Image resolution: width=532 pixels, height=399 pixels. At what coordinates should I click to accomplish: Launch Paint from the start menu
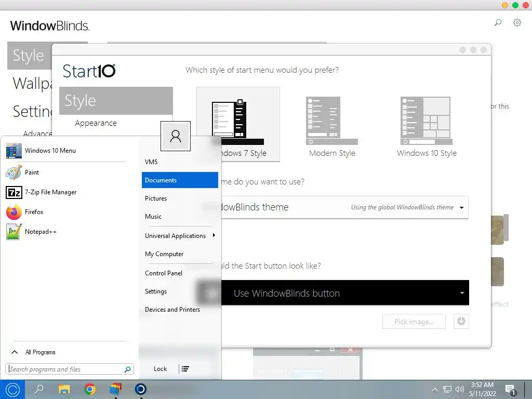[66, 172]
